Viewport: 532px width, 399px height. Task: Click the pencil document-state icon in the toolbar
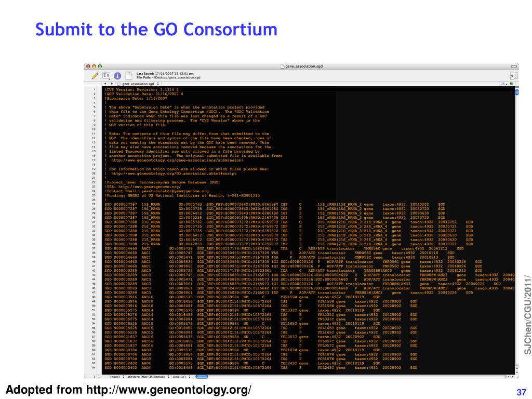point(95,76)
